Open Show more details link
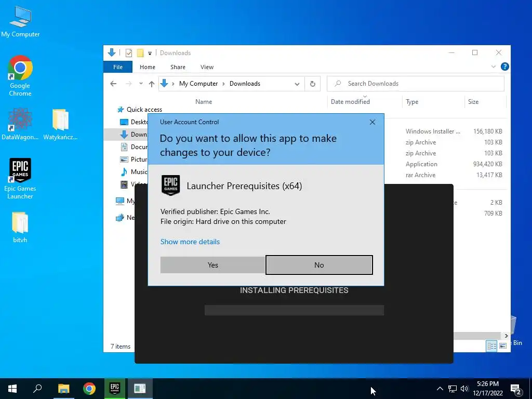This screenshot has width=532, height=399. [x=190, y=242]
